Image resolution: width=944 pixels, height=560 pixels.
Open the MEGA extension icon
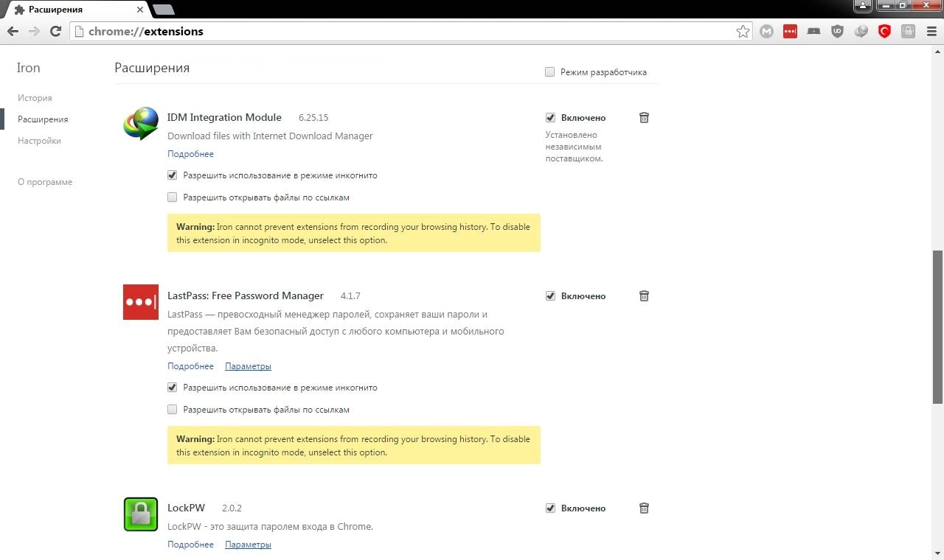[x=767, y=31]
